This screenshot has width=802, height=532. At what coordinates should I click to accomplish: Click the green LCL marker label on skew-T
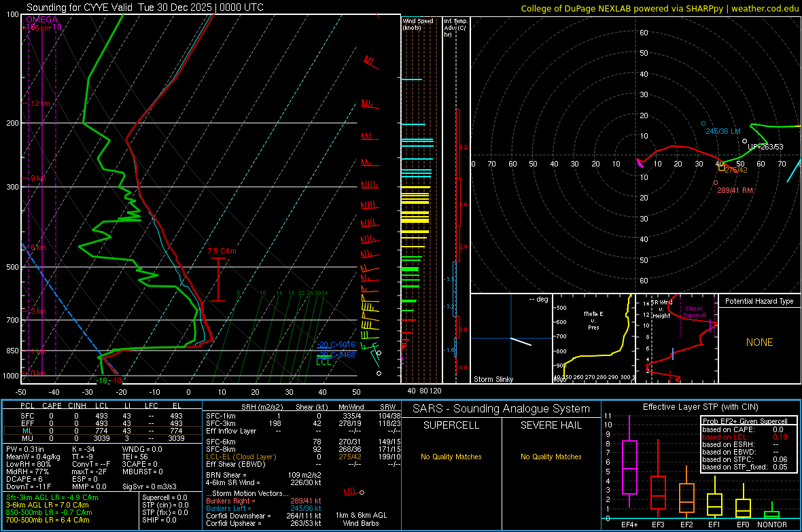324,361
